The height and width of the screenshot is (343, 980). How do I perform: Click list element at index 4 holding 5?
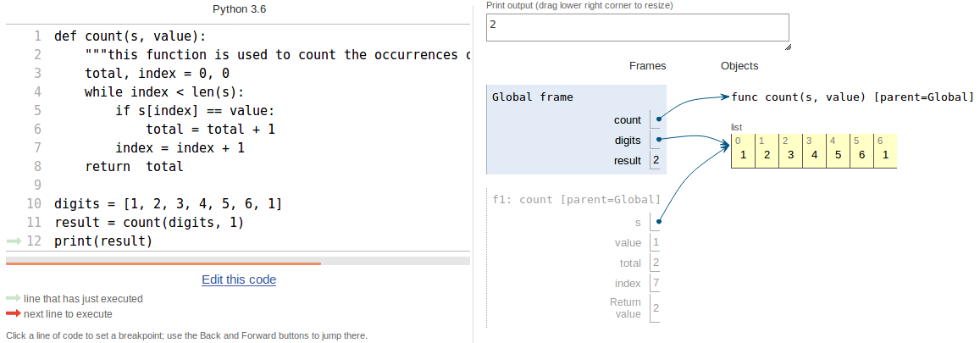(x=839, y=150)
